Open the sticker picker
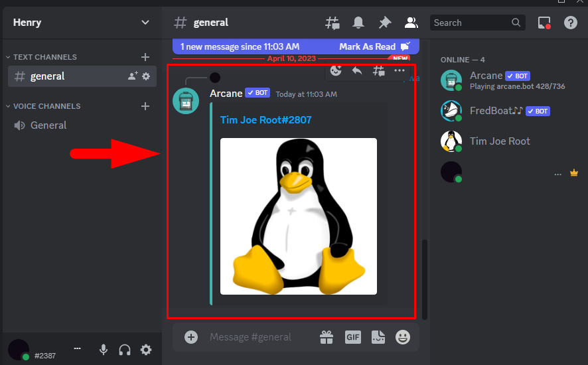The height and width of the screenshot is (365, 588). click(x=378, y=337)
